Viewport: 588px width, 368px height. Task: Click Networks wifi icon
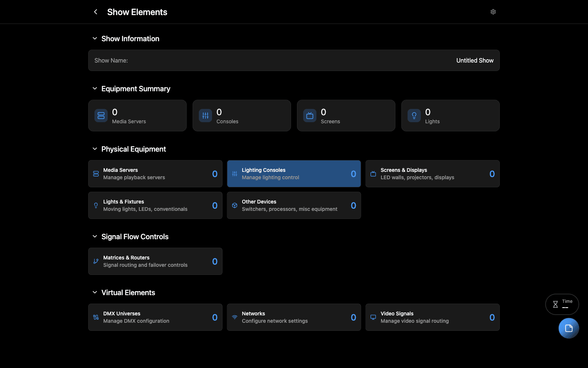pos(234,317)
